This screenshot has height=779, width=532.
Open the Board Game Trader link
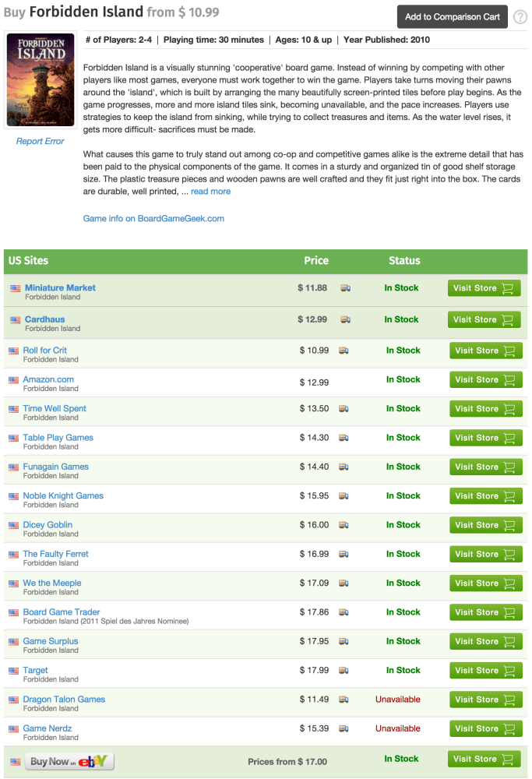(62, 612)
